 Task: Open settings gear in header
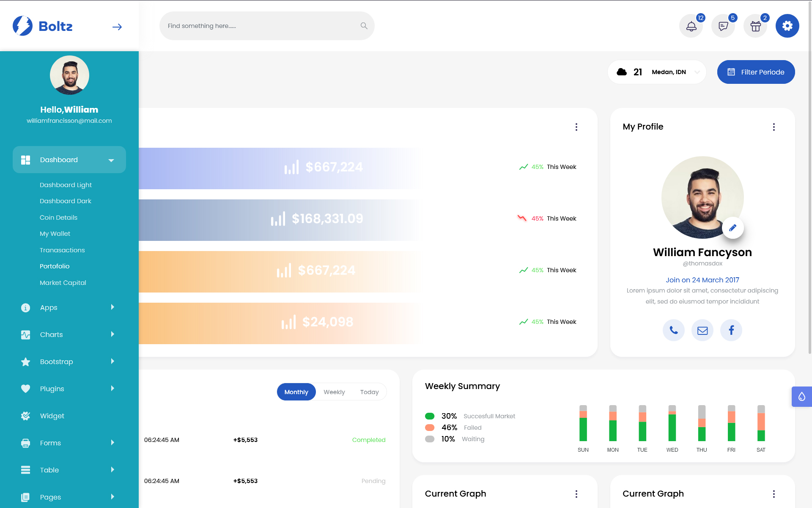click(787, 26)
